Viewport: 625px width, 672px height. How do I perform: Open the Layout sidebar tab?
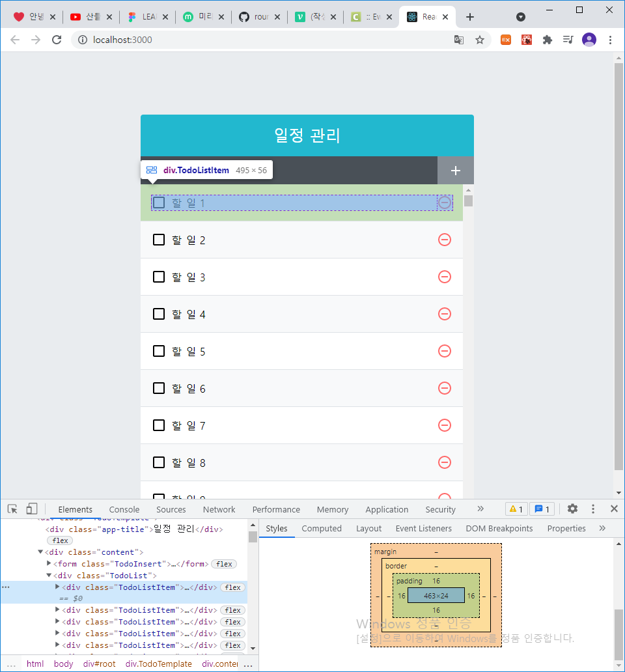tap(368, 529)
